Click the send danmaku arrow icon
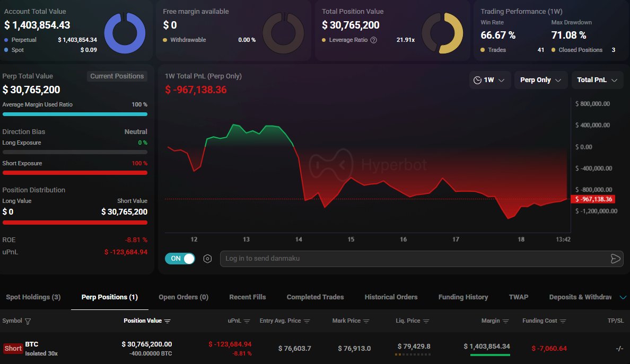 615,259
